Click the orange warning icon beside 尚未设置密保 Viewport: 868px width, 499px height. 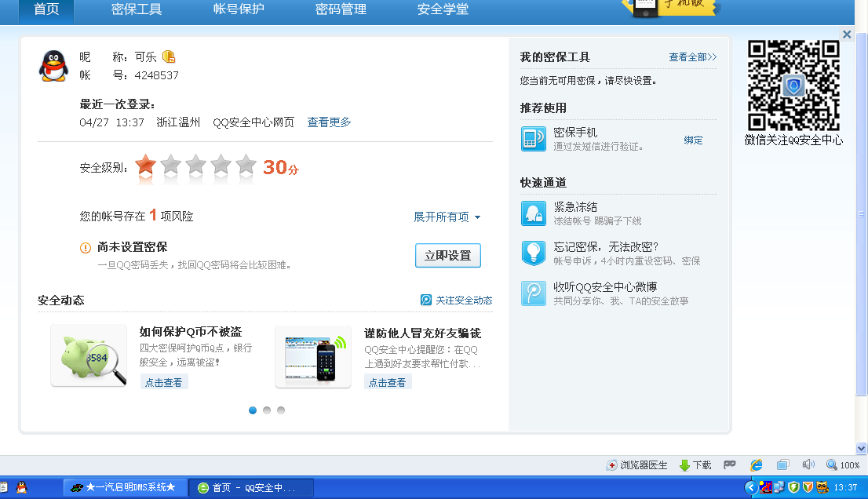86,248
